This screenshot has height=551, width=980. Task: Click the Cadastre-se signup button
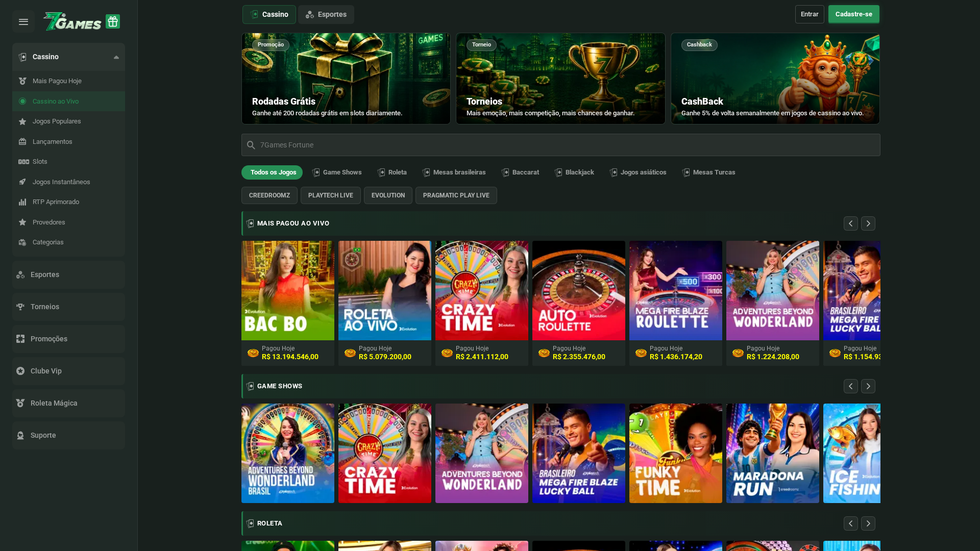pyautogui.click(x=854, y=14)
